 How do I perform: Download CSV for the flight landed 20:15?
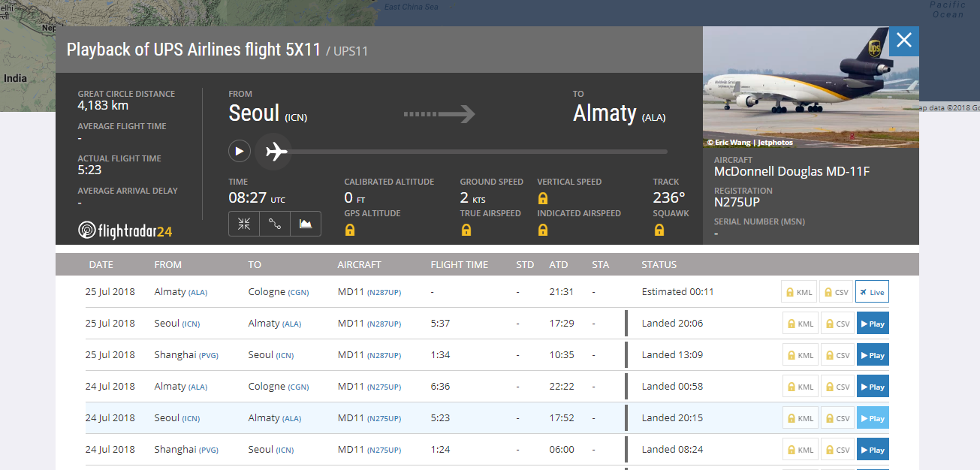[x=837, y=418]
